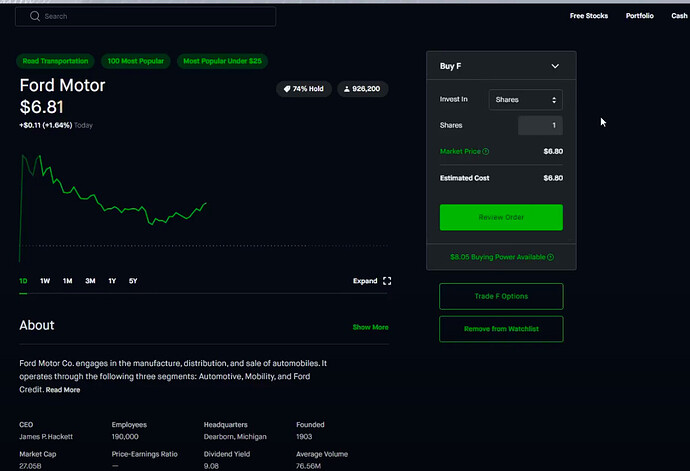Click the Average Volume 76.56M value
The image size is (690, 471).
click(308, 466)
